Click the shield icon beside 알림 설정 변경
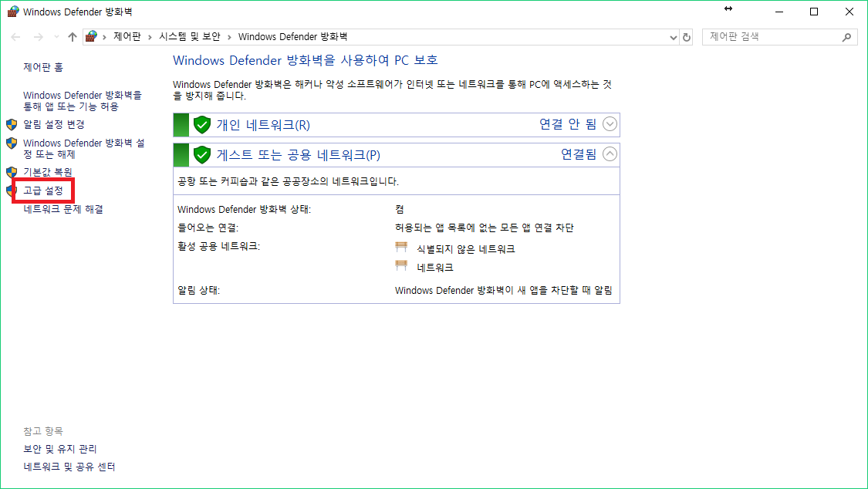Viewport: 868px width, 489px height. [x=12, y=124]
